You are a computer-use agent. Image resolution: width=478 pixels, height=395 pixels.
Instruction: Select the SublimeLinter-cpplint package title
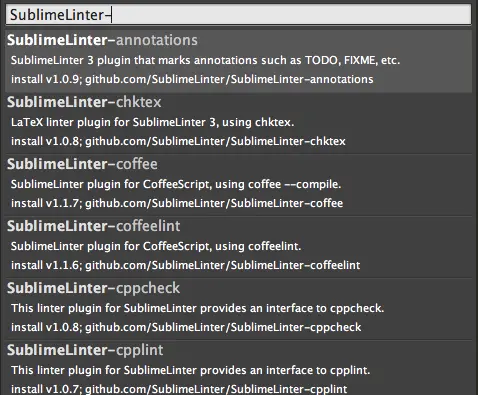click(x=85, y=350)
